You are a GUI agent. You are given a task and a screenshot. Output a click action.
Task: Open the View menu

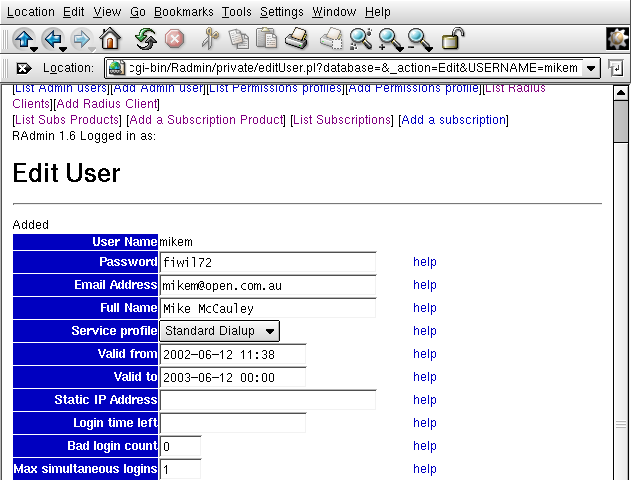(107, 12)
